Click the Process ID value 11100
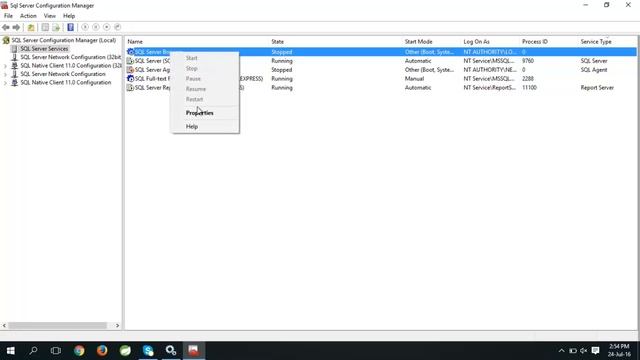Screen dimensions: 640x360 pyautogui.click(x=529, y=88)
